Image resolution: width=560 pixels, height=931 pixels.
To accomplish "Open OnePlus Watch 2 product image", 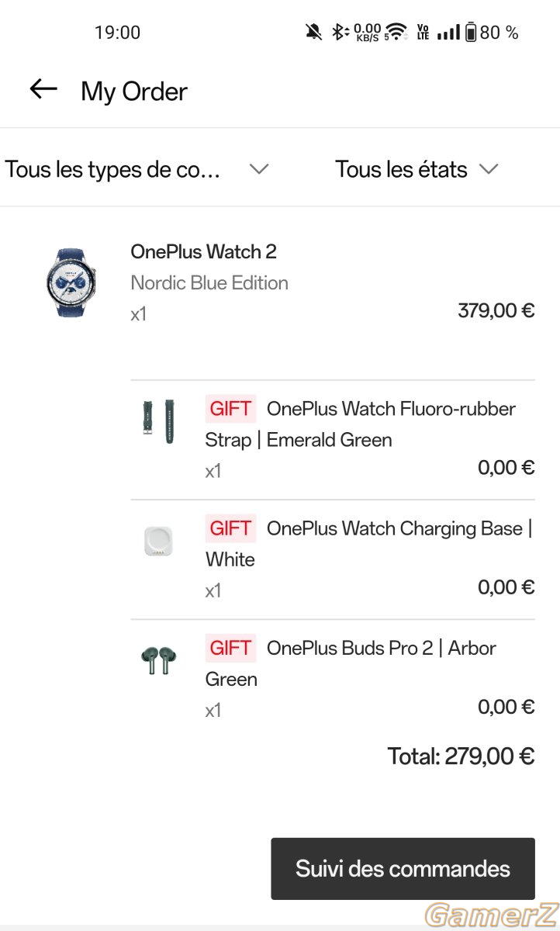I will [x=71, y=282].
